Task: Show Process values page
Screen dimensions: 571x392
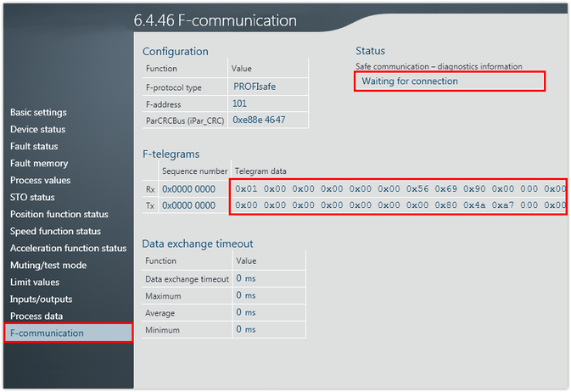Action: [40, 180]
